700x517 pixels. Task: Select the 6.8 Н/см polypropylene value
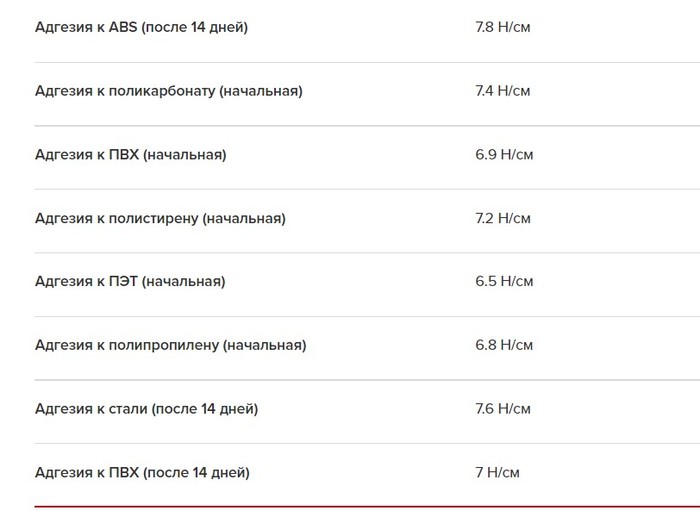coord(503,345)
